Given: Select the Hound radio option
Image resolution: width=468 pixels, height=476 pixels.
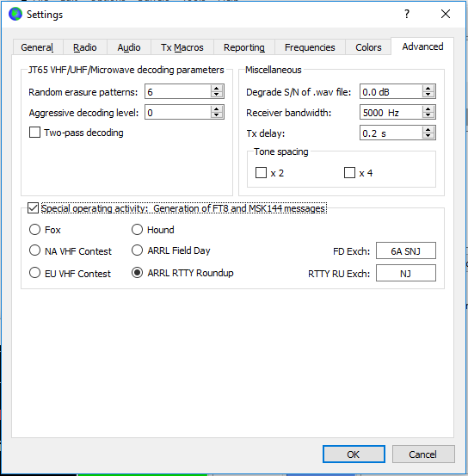Looking at the screenshot, I should coord(137,230).
